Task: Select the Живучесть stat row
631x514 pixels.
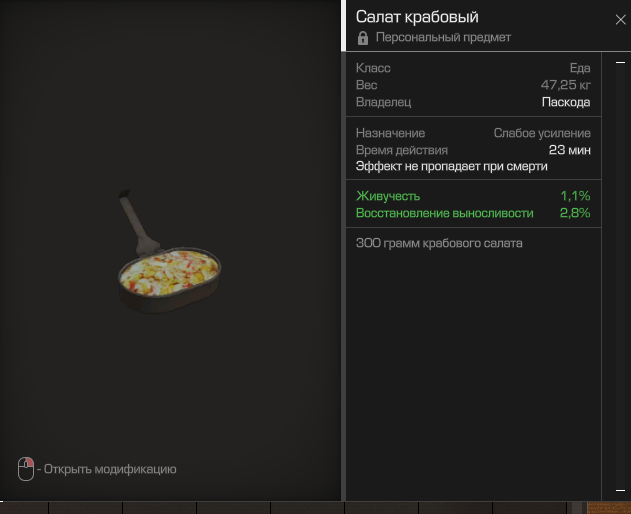Action: coord(473,196)
